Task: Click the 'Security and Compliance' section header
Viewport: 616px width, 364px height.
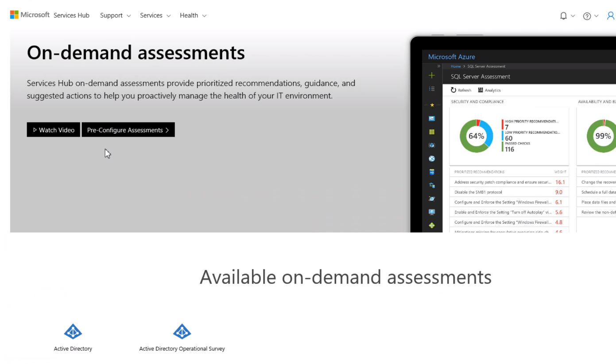Action: click(477, 102)
